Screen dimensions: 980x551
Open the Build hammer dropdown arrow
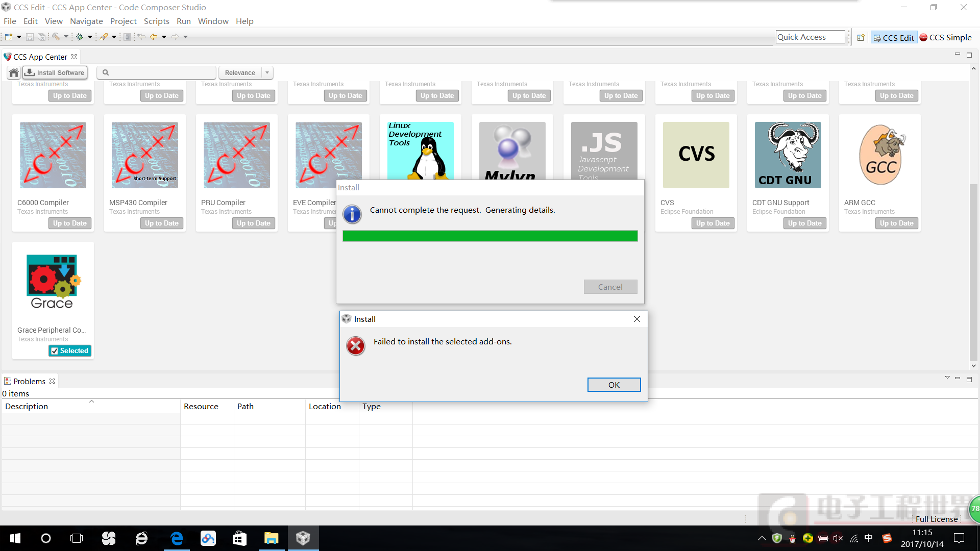tap(66, 37)
